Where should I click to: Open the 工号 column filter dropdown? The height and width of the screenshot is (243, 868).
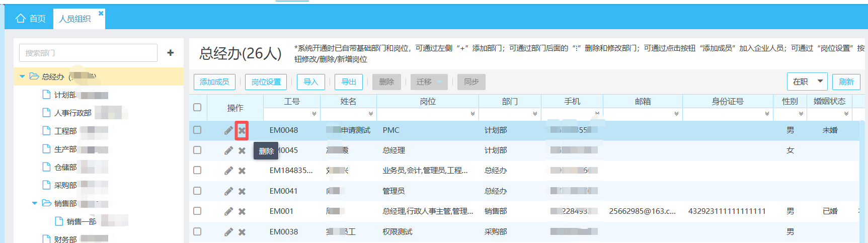(x=314, y=114)
